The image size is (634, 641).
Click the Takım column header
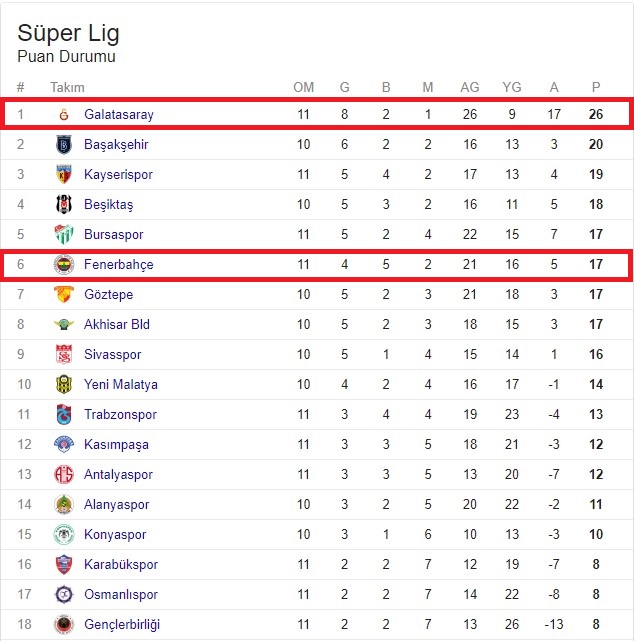click(x=67, y=87)
